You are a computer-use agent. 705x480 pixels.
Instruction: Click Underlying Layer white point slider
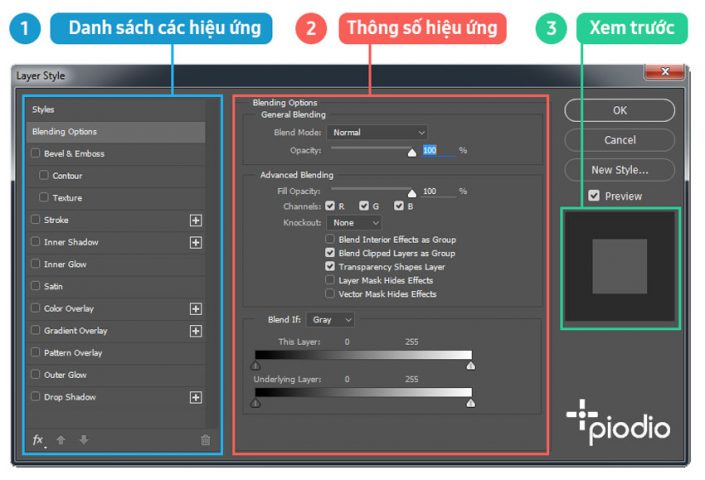click(471, 403)
